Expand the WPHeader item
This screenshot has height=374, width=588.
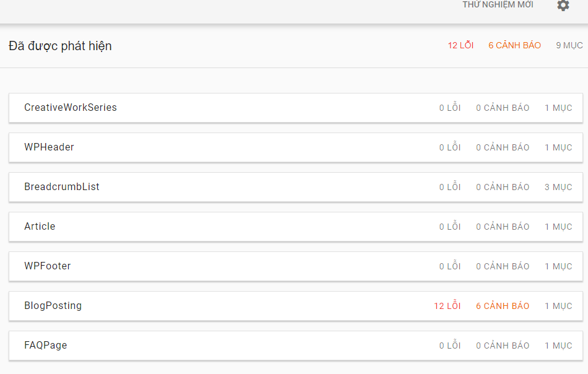(x=296, y=147)
